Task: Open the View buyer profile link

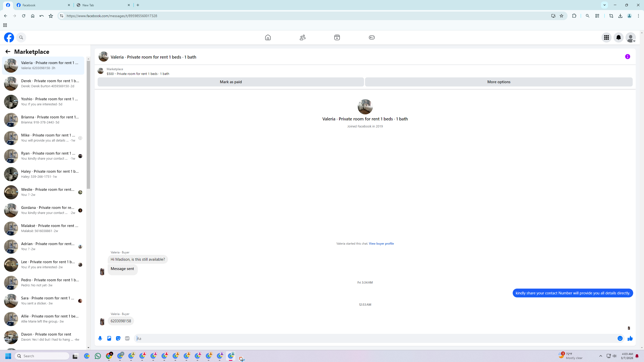Action: (381, 243)
